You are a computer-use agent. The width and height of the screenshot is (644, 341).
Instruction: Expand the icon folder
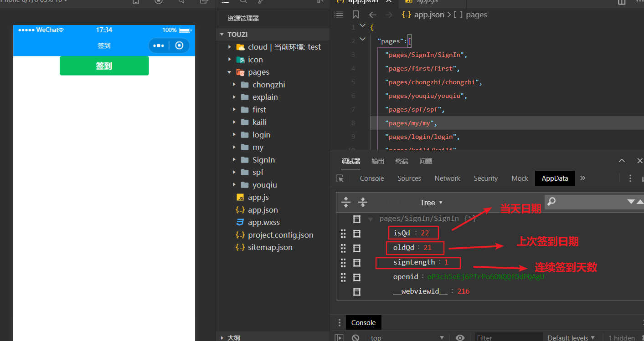click(230, 60)
